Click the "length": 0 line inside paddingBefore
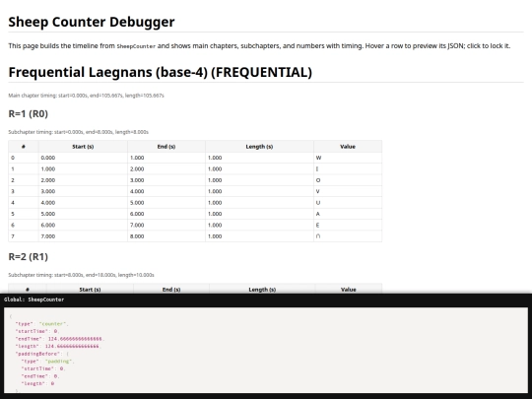 click(37, 384)
